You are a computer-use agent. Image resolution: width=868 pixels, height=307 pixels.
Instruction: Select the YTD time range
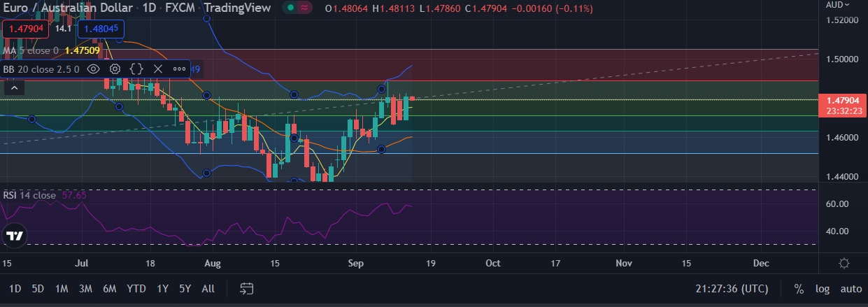[136, 288]
